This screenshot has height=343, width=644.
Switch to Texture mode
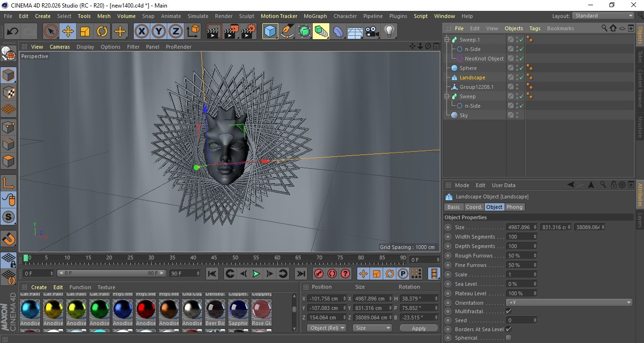point(9,92)
